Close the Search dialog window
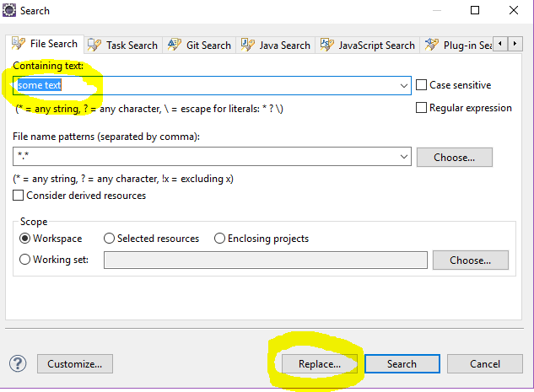The image size is (534, 392). 514,10
